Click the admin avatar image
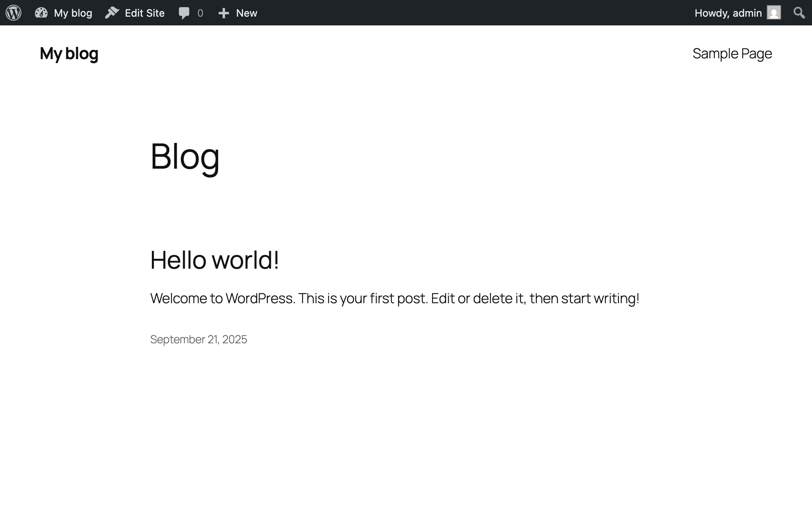This screenshot has height=508, width=812. pos(773,13)
